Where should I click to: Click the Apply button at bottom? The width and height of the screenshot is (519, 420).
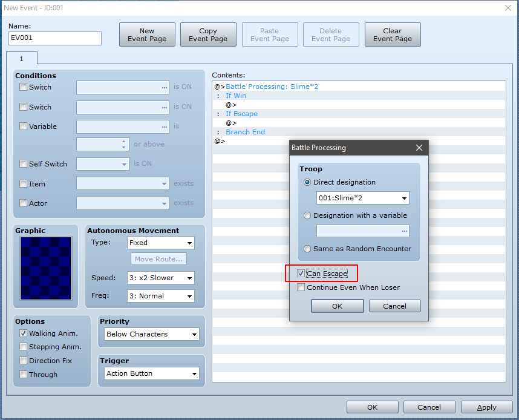pyautogui.click(x=486, y=407)
